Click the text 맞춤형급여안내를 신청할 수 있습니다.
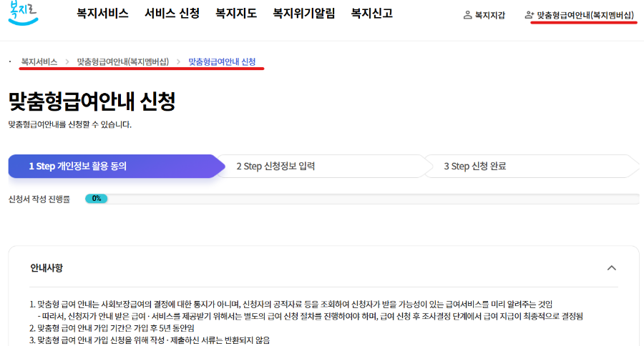The height and width of the screenshot is (346, 644). [70, 124]
